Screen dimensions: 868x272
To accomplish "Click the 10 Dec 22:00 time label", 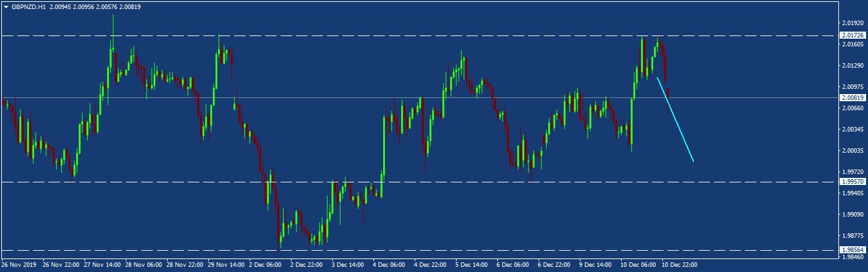I will tap(680, 265).
